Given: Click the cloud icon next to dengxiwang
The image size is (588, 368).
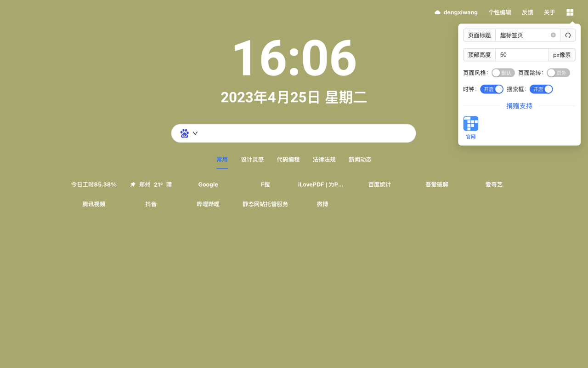Looking at the screenshot, I should [x=437, y=12].
